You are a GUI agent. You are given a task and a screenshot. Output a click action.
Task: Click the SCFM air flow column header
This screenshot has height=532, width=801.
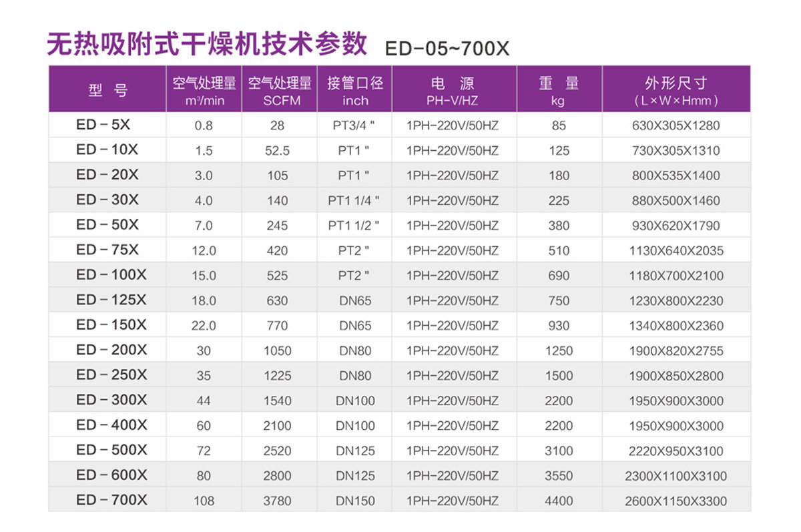pyautogui.click(x=279, y=91)
